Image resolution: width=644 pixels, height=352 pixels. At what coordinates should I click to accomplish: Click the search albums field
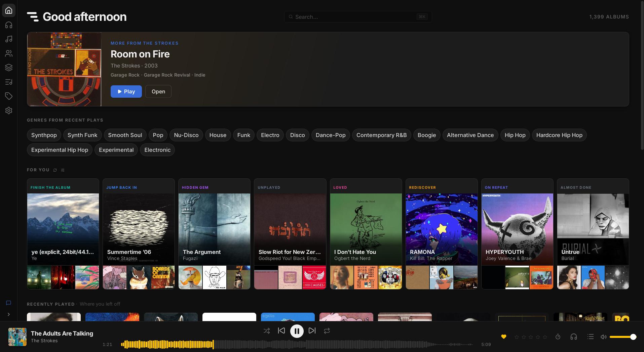358,17
